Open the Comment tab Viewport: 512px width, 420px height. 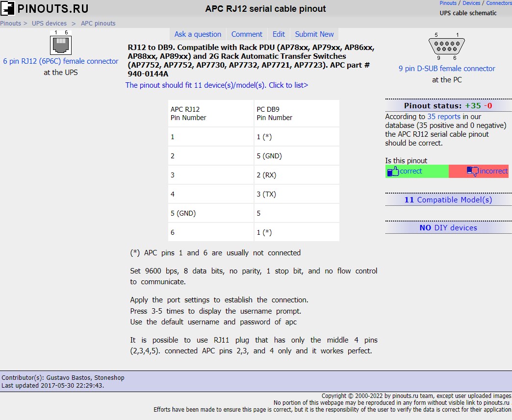(x=247, y=34)
